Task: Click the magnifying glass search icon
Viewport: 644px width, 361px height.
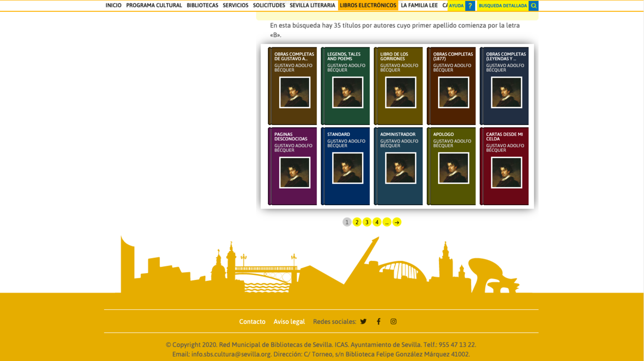Action: coord(533,6)
